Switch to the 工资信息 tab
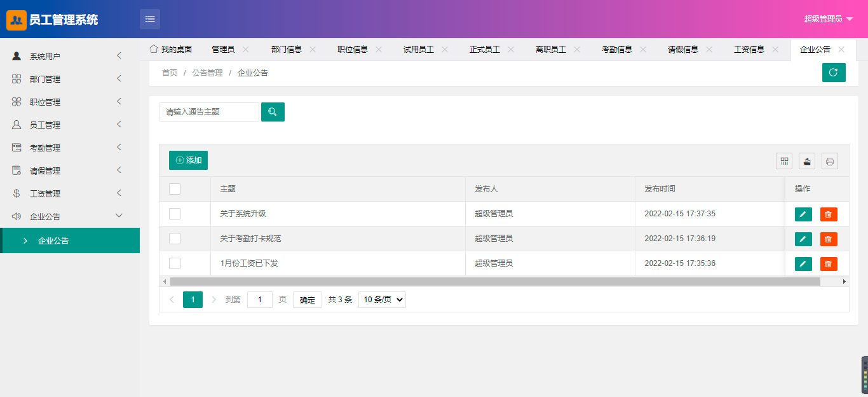 tap(749, 49)
